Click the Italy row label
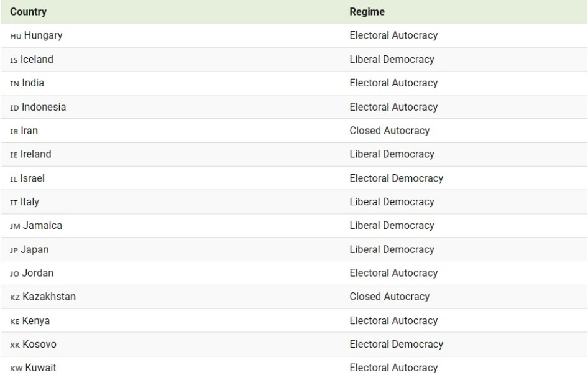588x375 pixels. coord(31,202)
